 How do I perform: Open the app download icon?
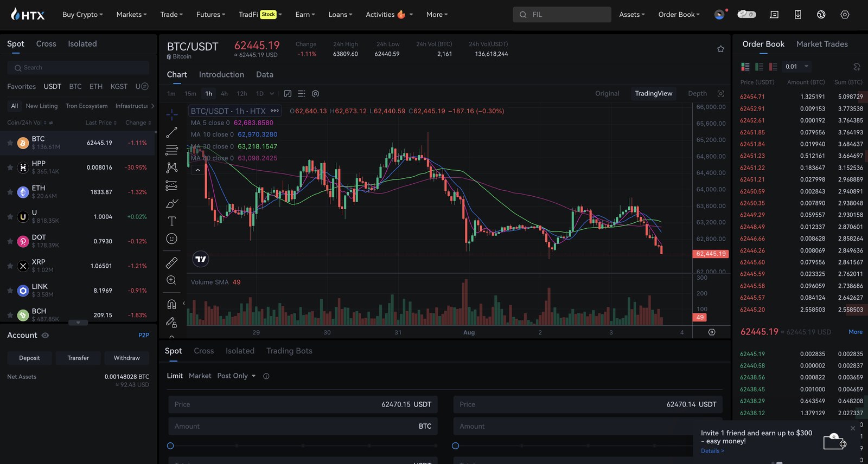tap(797, 15)
